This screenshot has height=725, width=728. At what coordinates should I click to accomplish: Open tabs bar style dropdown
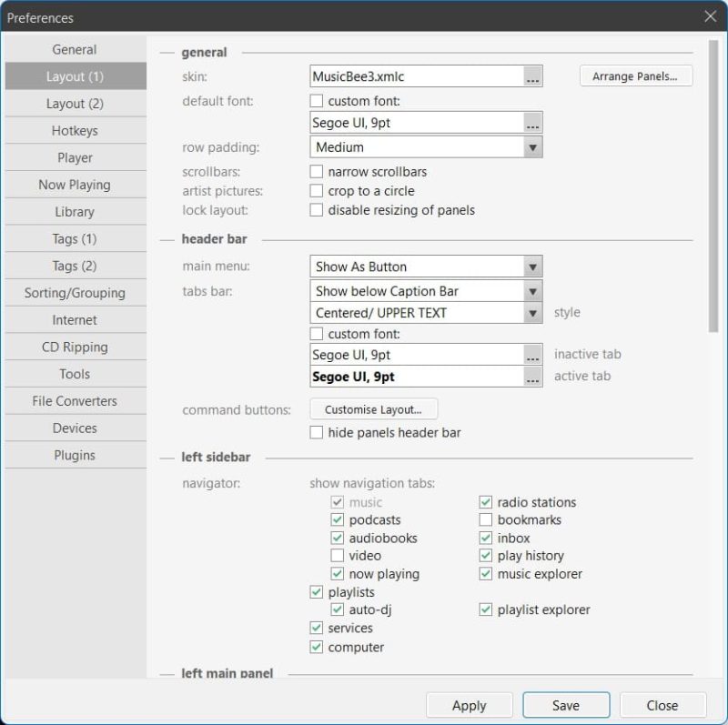tap(426, 313)
